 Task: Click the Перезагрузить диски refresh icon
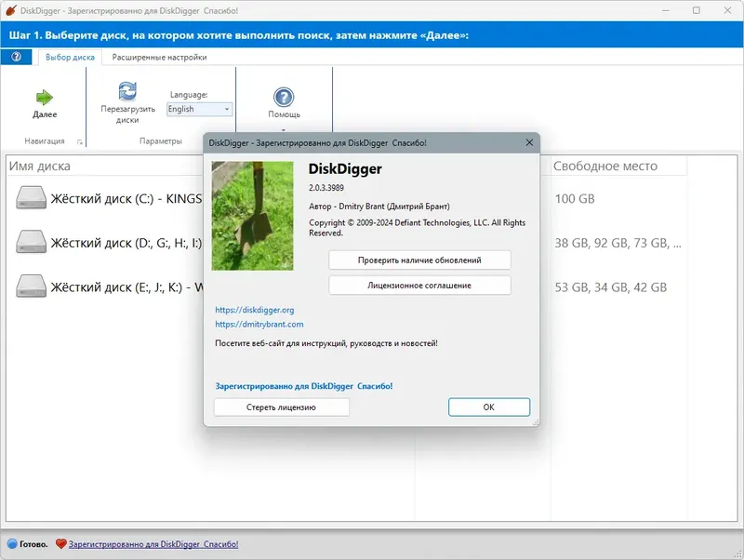tap(127, 90)
